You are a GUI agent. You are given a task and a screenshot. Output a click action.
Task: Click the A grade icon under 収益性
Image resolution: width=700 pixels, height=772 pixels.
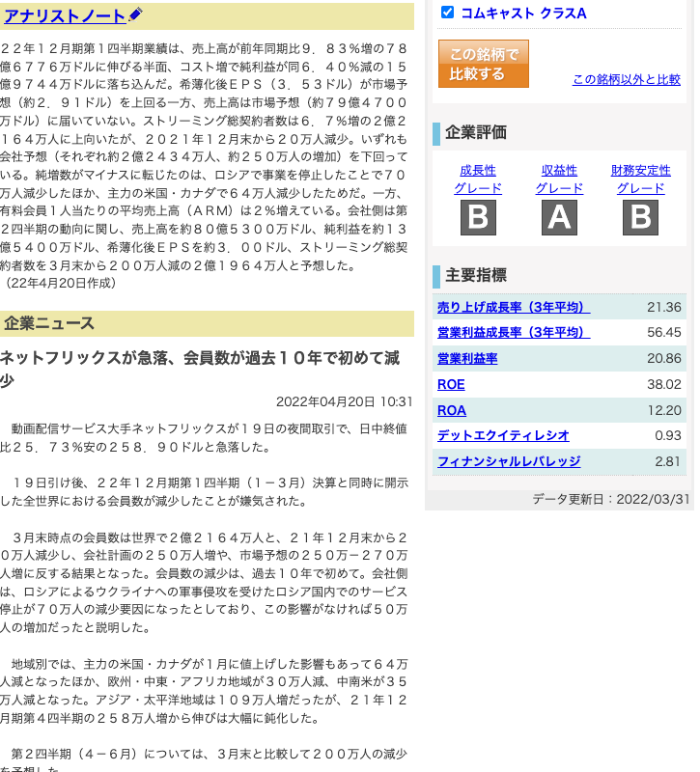pos(559,217)
